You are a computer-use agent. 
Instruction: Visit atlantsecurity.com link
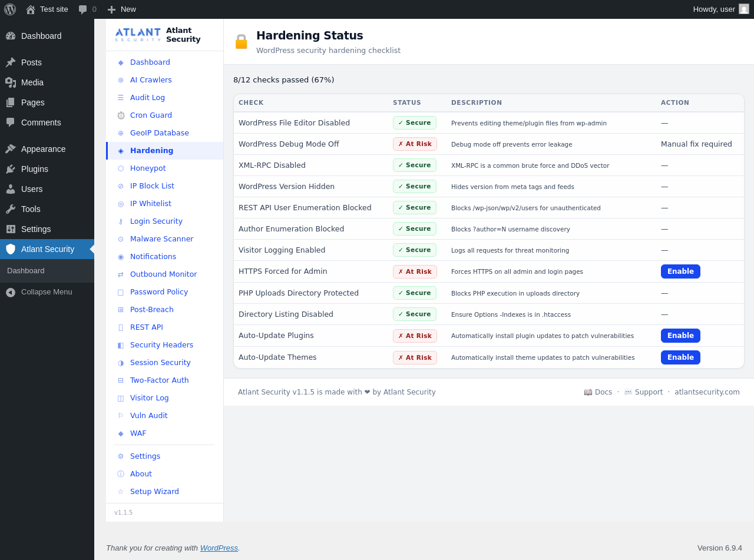tap(707, 392)
